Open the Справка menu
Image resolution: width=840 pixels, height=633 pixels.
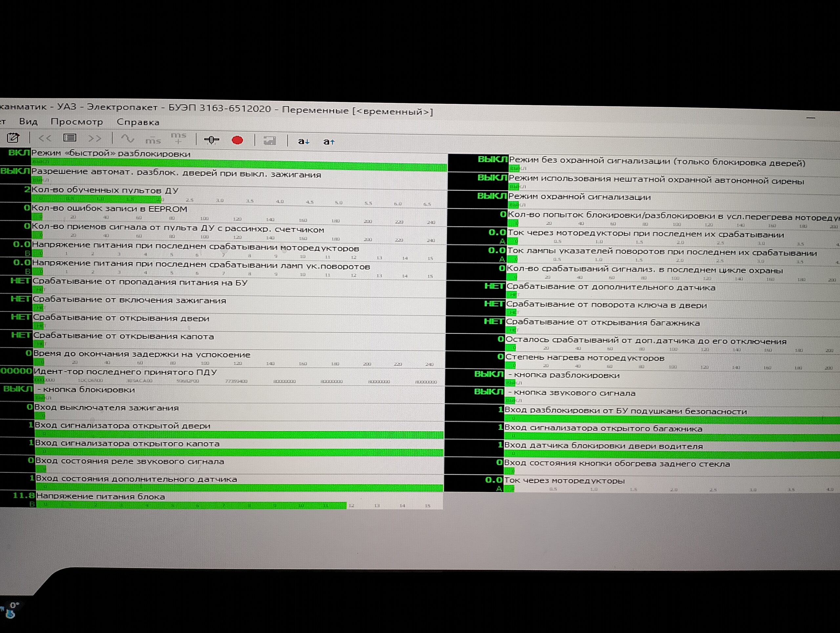[138, 122]
